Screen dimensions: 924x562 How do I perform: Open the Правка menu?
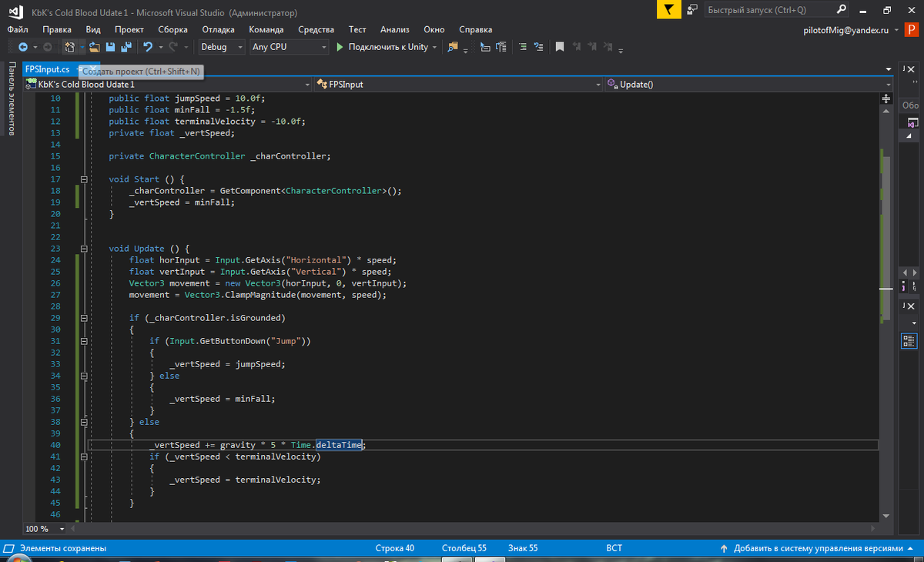(x=57, y=29)
